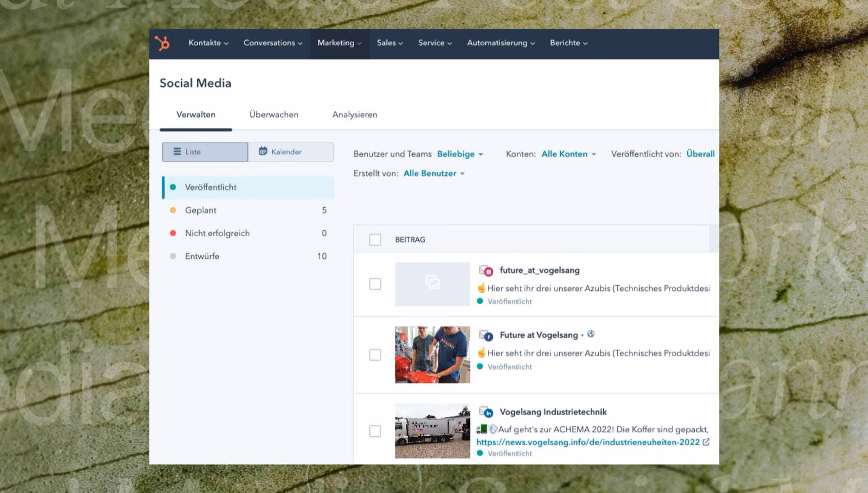This screenshot has height=493, width=868.
Task: Open the Service menu
Action: pos(435,43)
